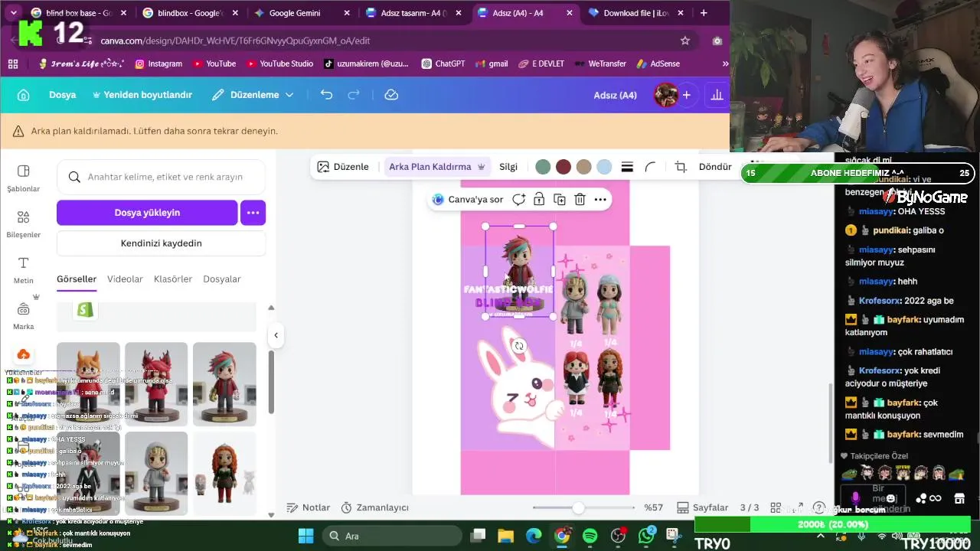Viewport: 980px width, 551px height.
Task: Click the zoom slider handle
Action: tap(579, 507)
